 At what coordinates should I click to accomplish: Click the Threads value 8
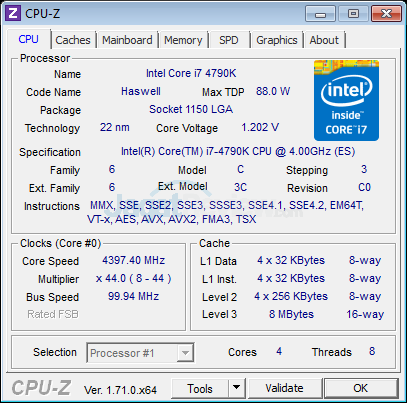(372, 351)
